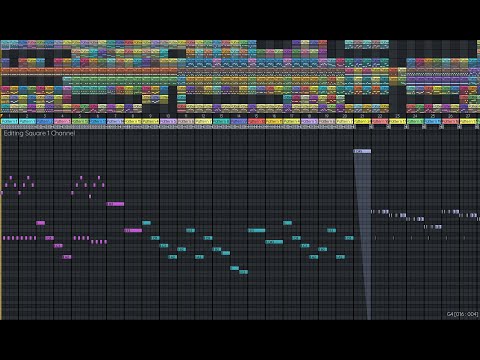The width and height of the screenshot is (480, 360).
Task: Select the purple pattern header under bar 10
Action: [x=168, y=121]
